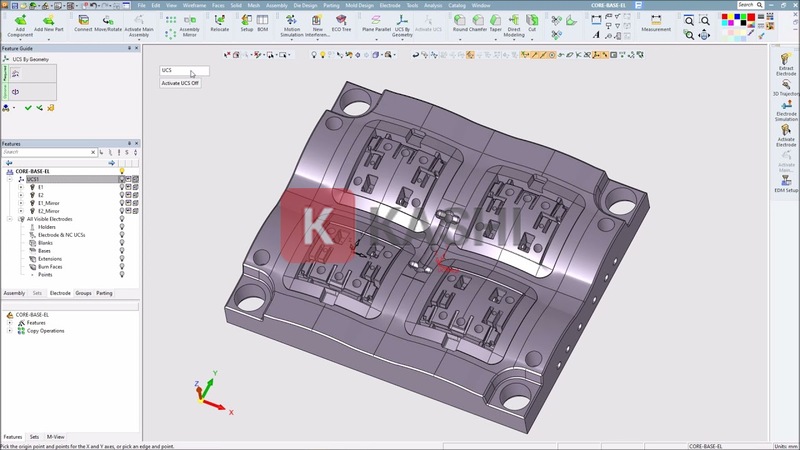Image resolution: width=800 pixels, height=450 pixels.
Task: Open the Faces menu
Action: tap(218, 6)
